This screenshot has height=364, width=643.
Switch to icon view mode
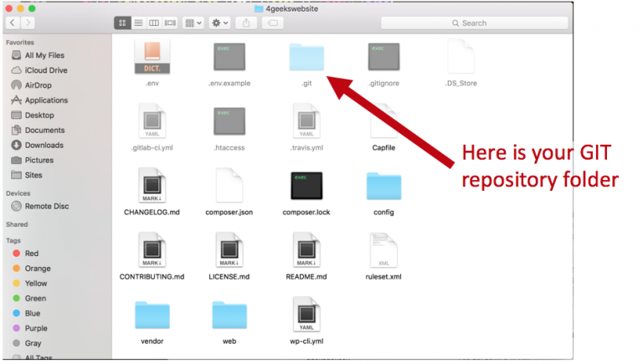click(122, 23)
